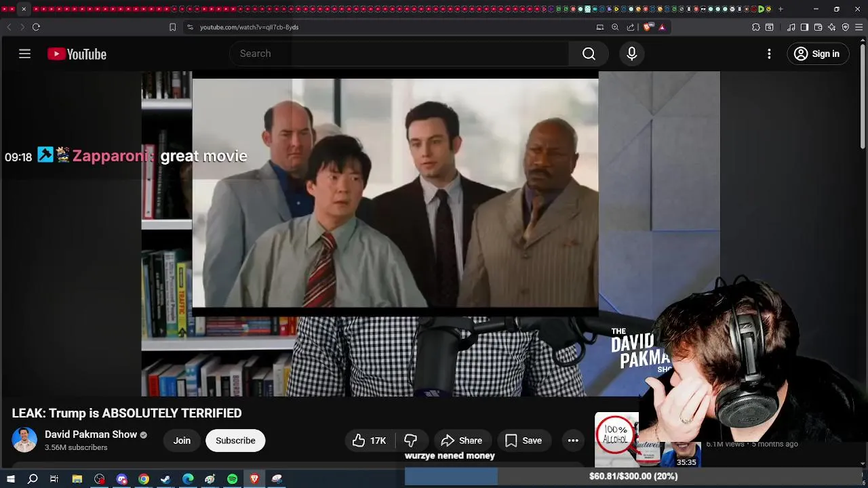
Task: Open Brave main hamburger menu
Action: point(859,27)
